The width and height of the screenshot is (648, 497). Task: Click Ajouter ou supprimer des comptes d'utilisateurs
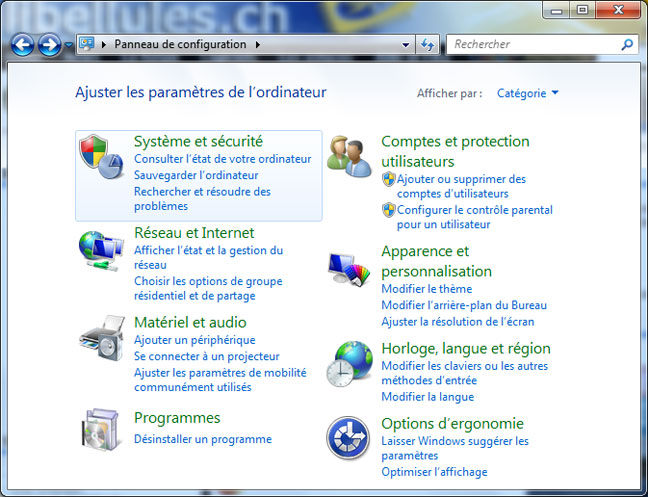(x=461, y=186)
